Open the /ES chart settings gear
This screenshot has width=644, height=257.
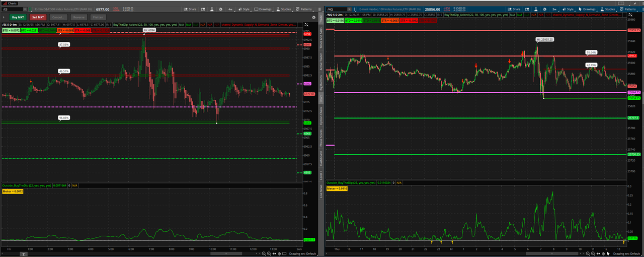point(220,9)
